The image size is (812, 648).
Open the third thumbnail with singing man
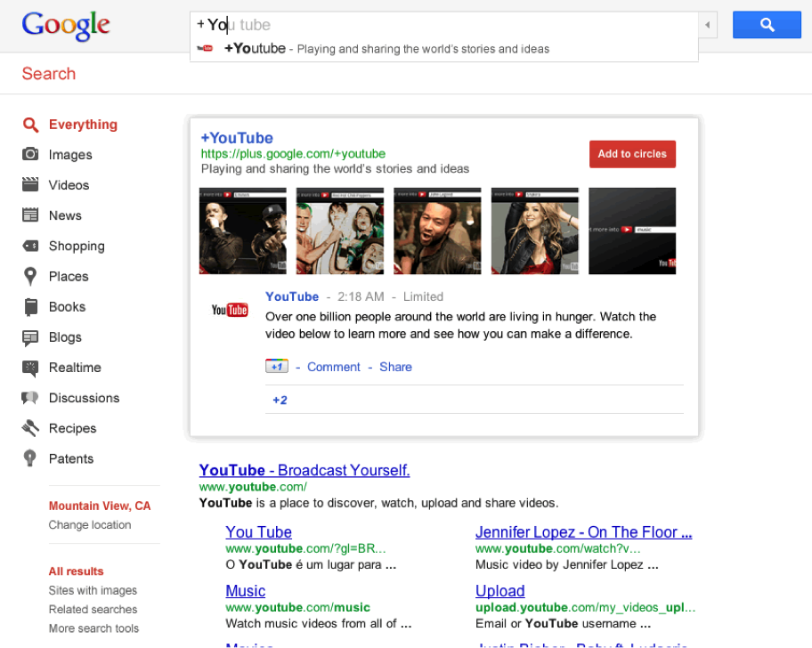437,231
